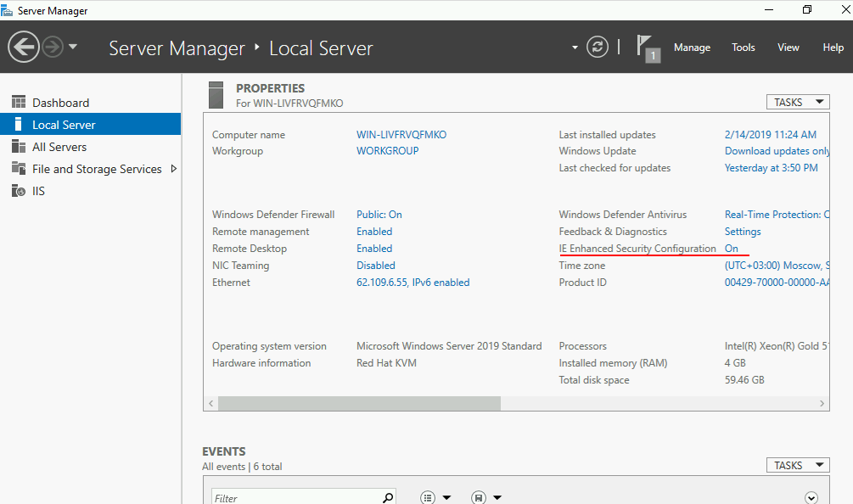Viewport: 853px width, 504px height.
Task: Click the Dashboard grid icon
Action: click(19, 102)
